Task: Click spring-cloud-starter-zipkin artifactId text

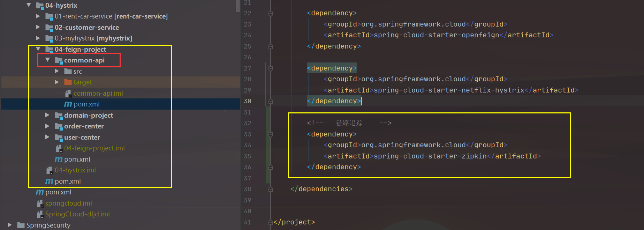Action: point(430,156)
